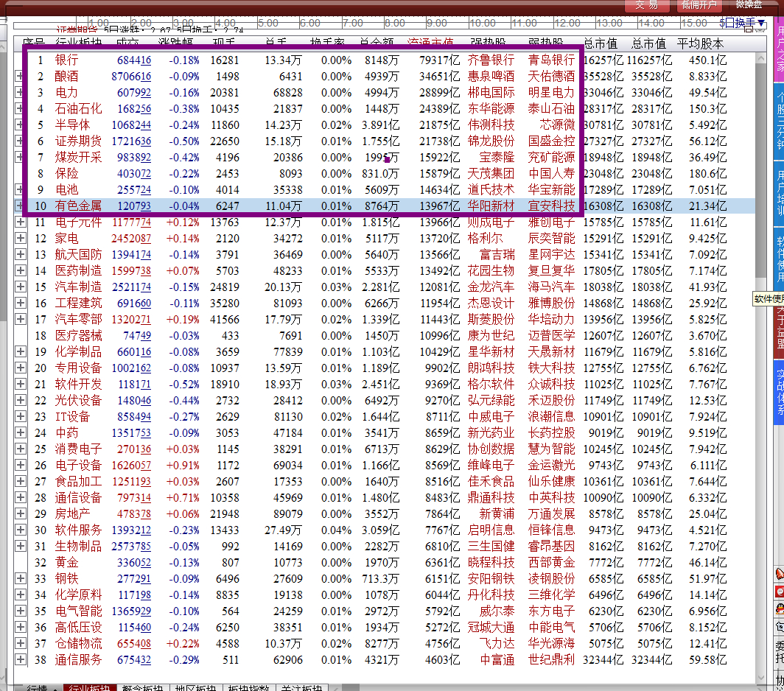Expand the 电力 sector row
The width and height of the screenshot is (784, 691).
pos(19,93)
